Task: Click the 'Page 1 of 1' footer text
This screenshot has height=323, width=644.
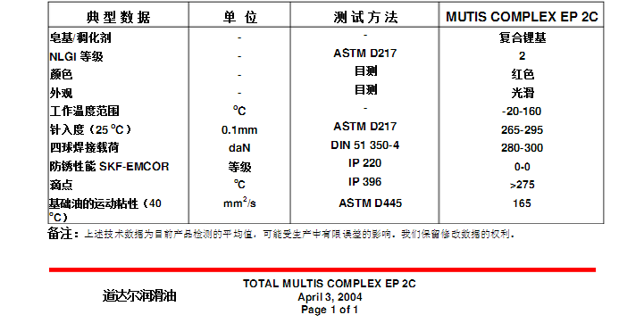Action: (x=330, y=310)
